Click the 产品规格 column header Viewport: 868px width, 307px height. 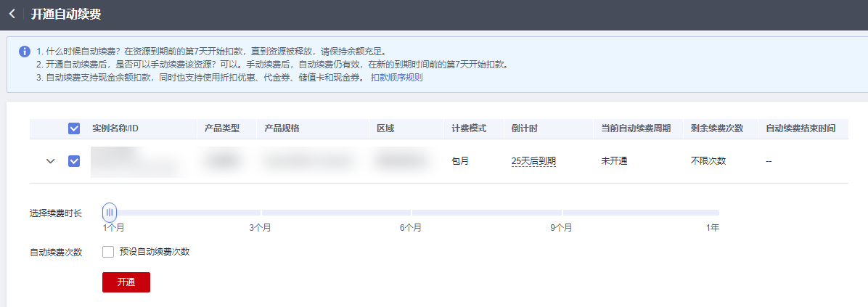coord(282,128)
